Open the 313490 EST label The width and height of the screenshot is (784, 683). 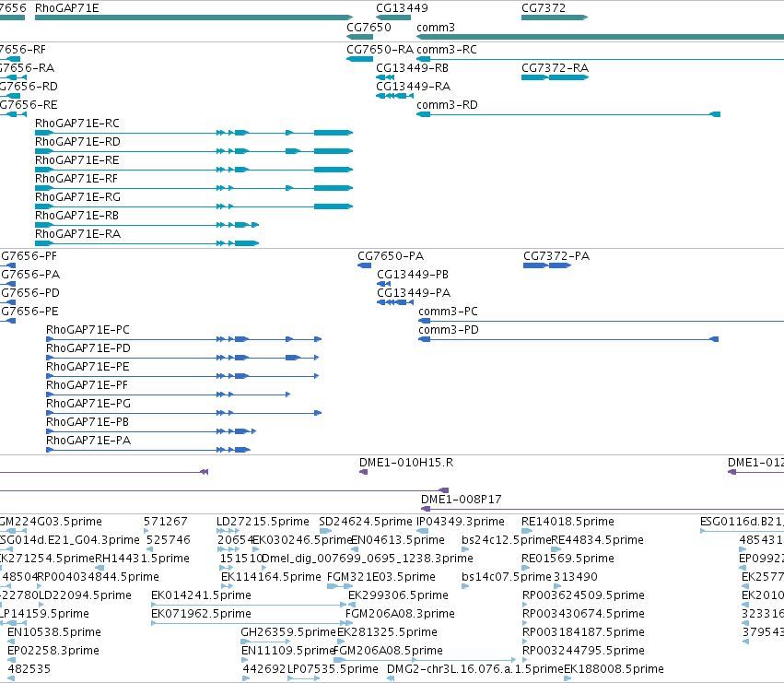pyautogui.click(x=576, y=577)
